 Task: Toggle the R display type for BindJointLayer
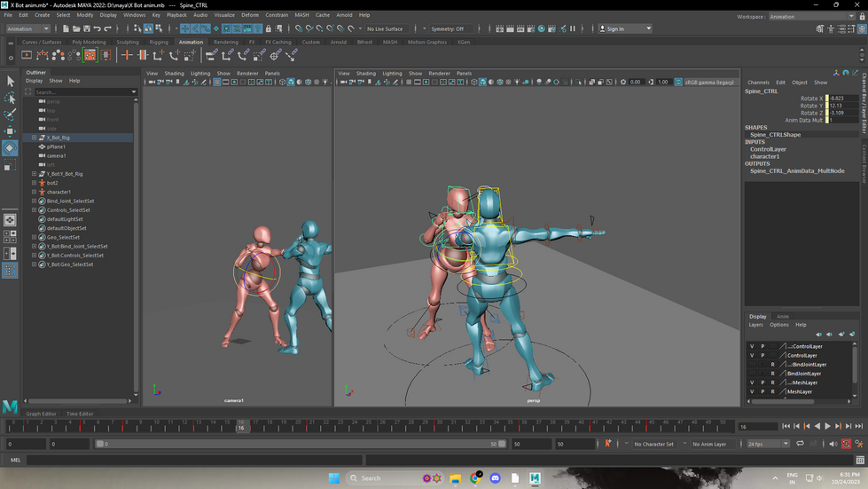coord(773,374)
